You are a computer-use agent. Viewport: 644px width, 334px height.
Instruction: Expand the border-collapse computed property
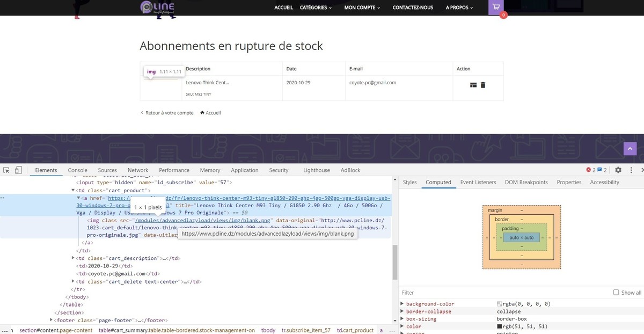[402, 311]
